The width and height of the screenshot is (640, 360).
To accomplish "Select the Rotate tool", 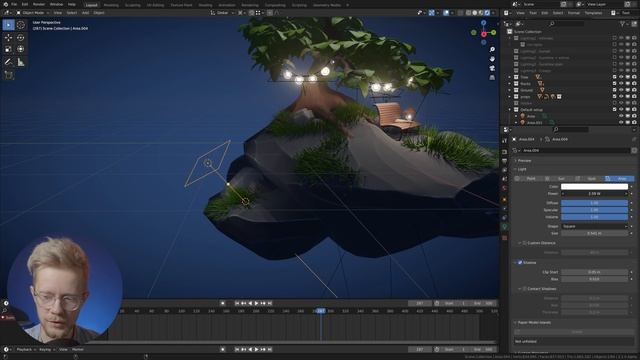I will coord(20,38).
